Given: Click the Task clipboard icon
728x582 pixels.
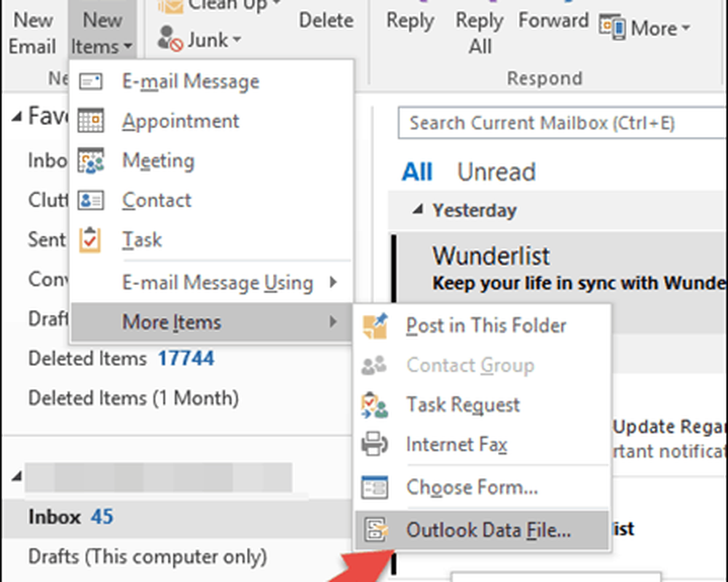Looking at the screenshot, I should tap(91, 239).
